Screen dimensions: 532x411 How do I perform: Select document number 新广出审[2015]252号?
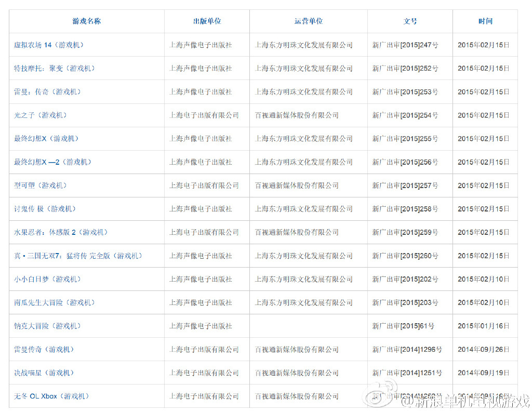[x=405, y=68]
